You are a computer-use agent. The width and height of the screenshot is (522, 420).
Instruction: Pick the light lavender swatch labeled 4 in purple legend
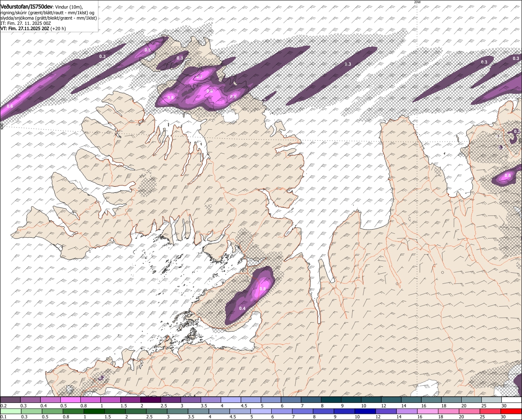pyautogui.click(x=231, y=400)
